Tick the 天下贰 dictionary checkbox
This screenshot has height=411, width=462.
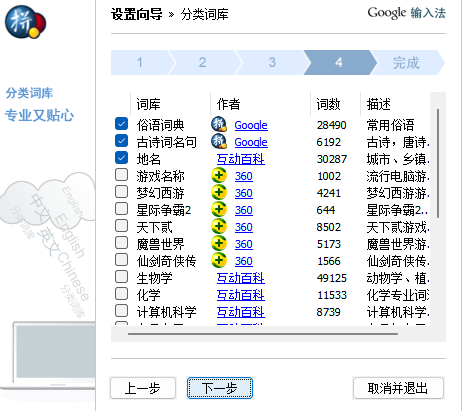tap(121, 226)
